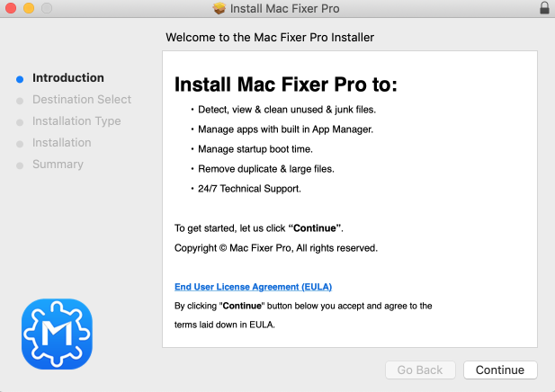Click the package icon in title bar
The image size is (555, 392).
(219, 8)
